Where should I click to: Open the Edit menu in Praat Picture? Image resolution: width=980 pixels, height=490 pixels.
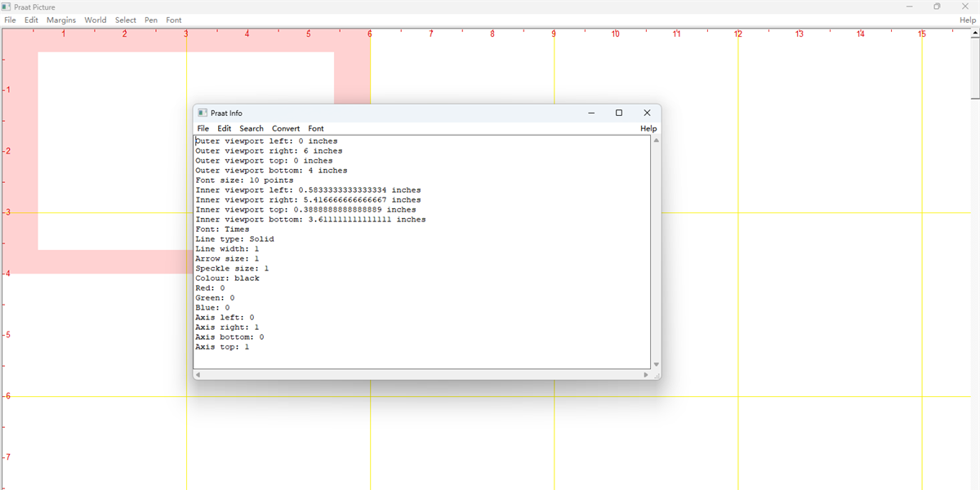point(31,20)
